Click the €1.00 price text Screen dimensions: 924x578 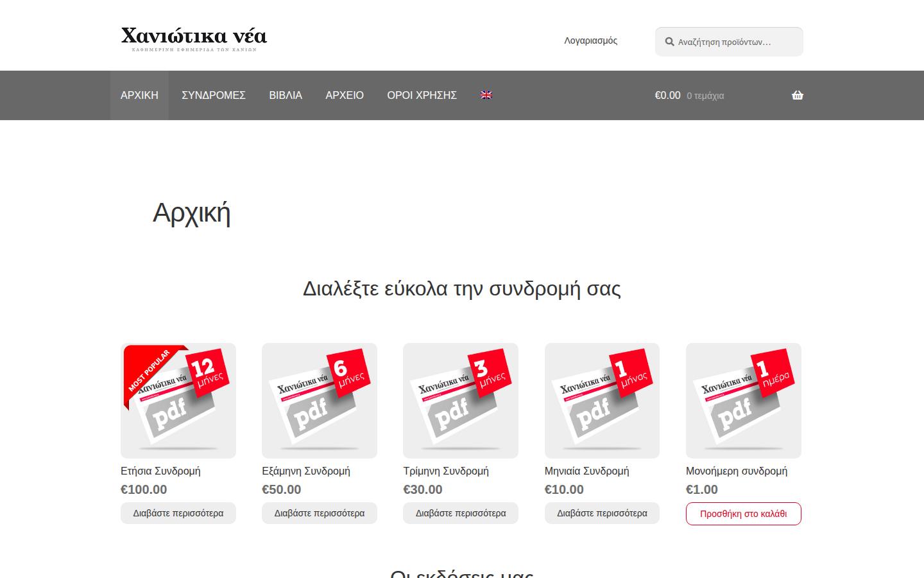(x=702, y=489)
